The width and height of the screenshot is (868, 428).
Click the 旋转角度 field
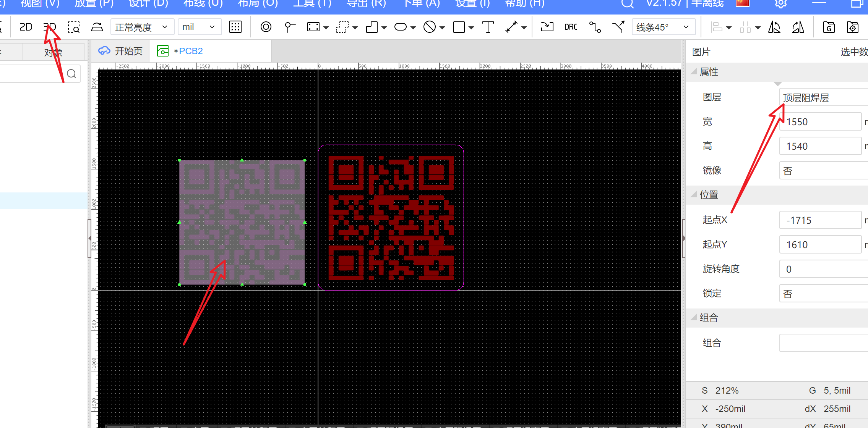824,269
